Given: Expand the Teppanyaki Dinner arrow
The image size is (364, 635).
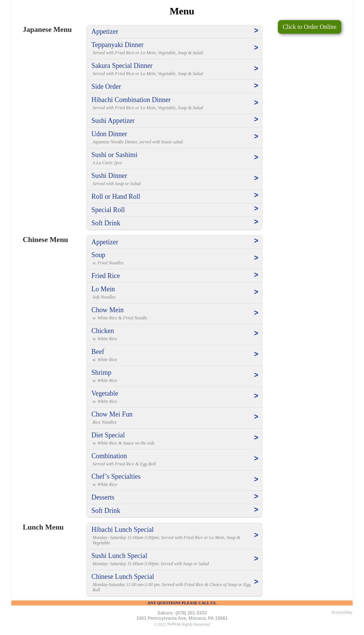Looking at the screenshot, I should tap(256, 48).
